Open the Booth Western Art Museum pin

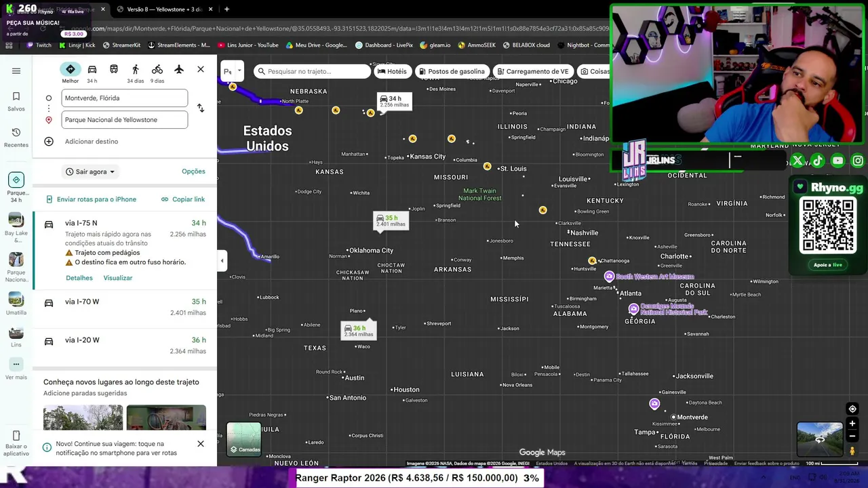click(609, 276)
